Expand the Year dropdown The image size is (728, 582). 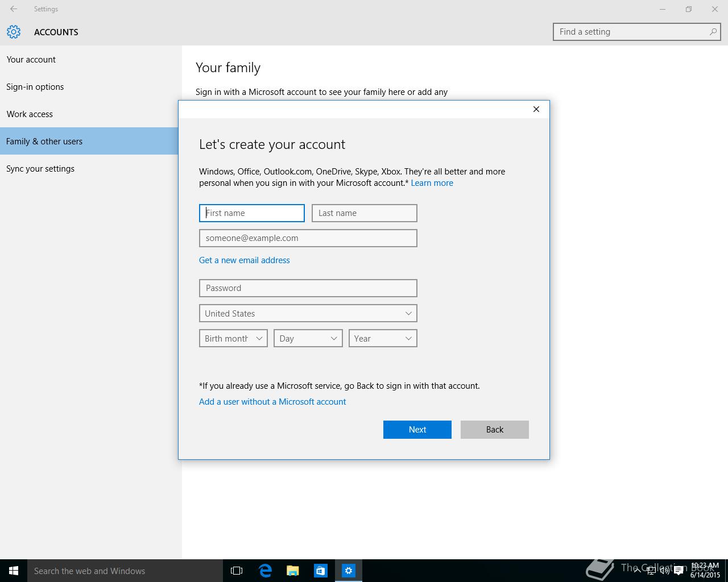(383, 338)
